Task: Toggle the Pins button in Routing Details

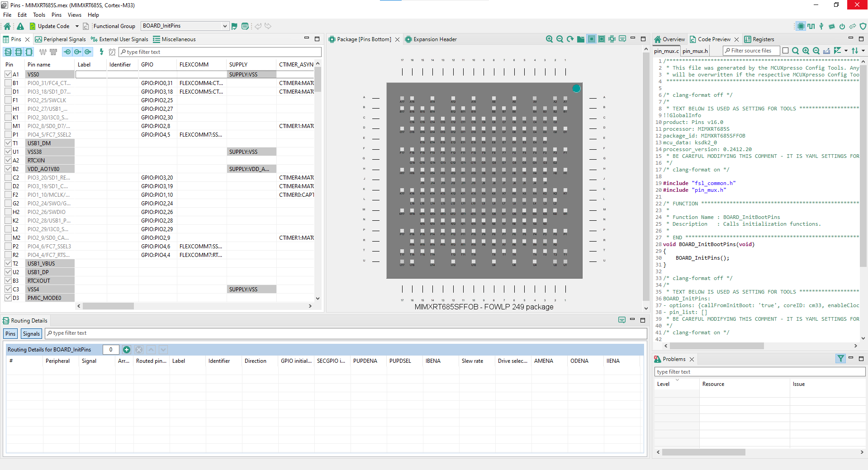Action: point(10,334)
